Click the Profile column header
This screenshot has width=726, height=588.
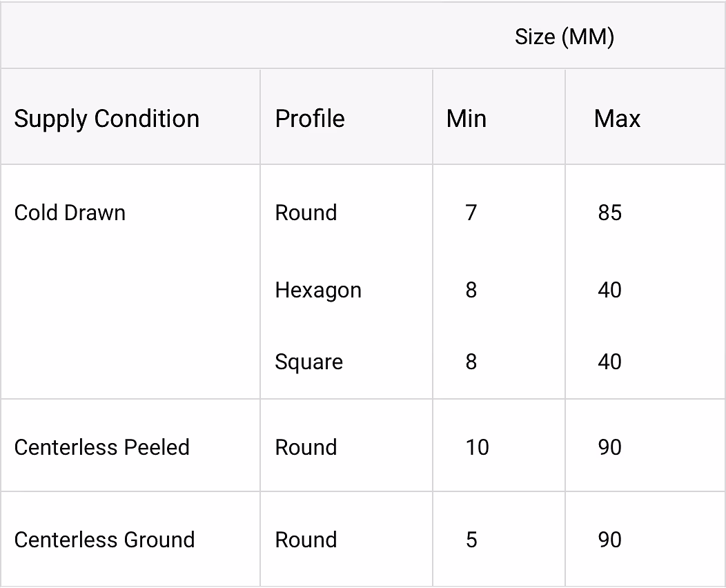[x=310, y=119]
